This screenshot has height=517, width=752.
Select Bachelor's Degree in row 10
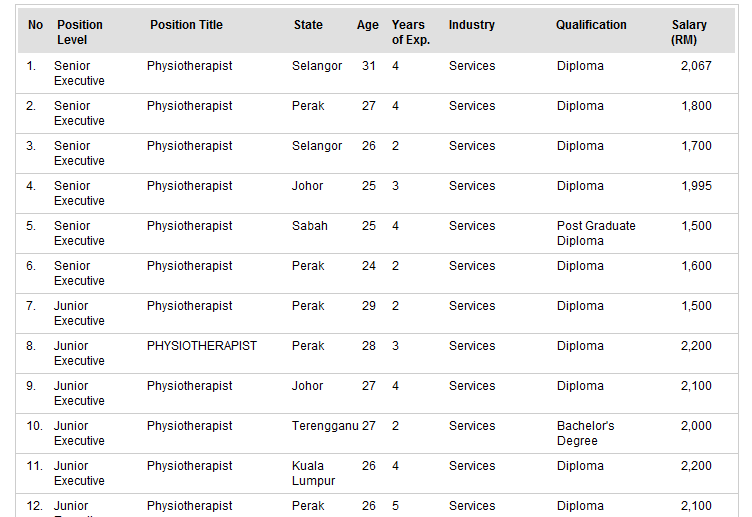[586, 433]
